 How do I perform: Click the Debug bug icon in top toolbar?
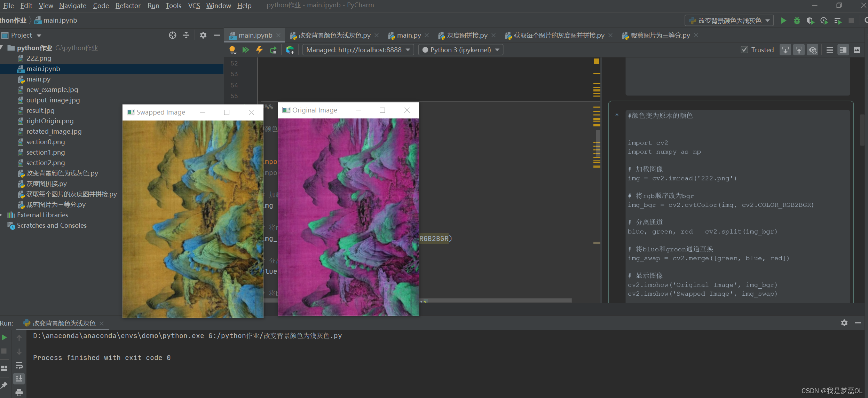pos(797,21)
